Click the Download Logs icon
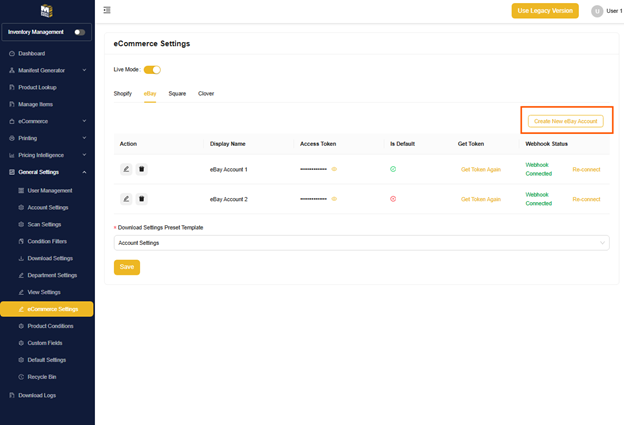Image resolution: width=624 pixels, height=425 pixels. [12, 396]
